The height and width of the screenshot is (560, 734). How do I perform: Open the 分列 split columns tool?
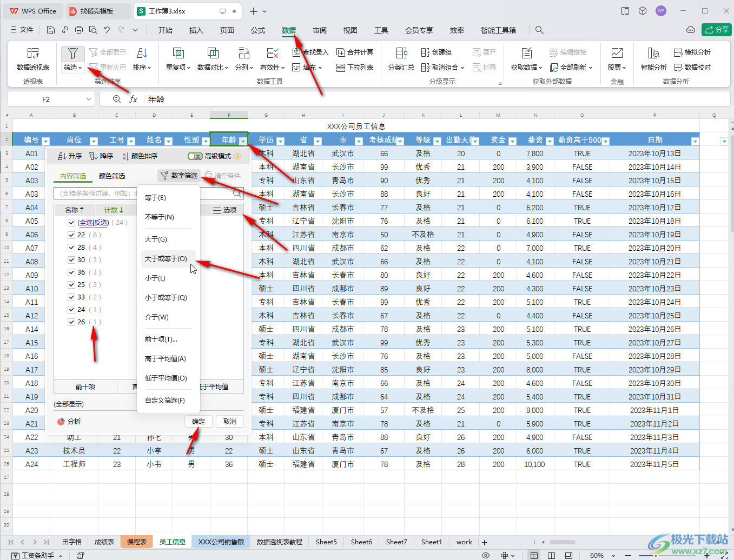click(x=244, y=59)
